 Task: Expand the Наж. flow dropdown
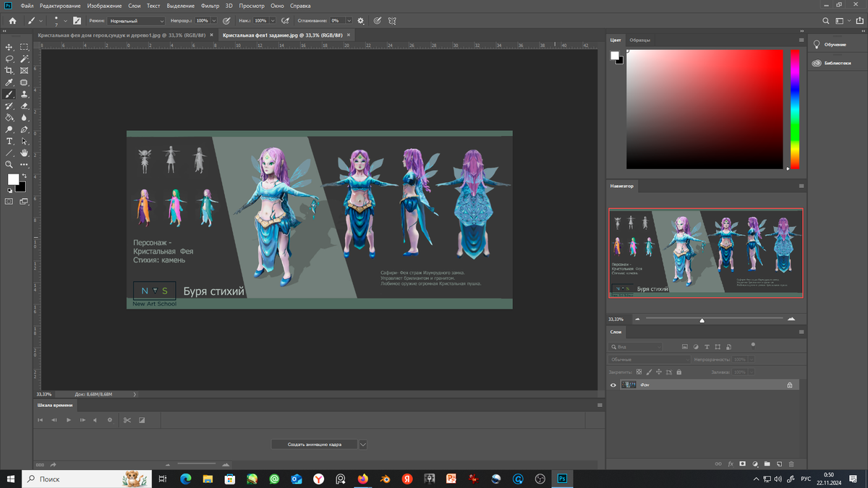273,21
